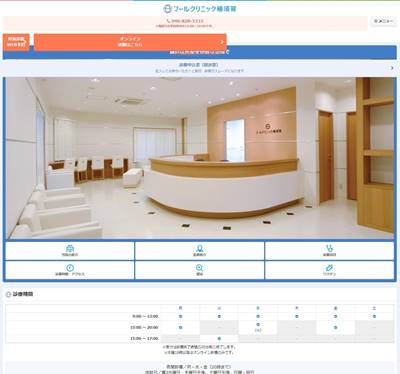Open the light blue application info row
400x374 pixels.
200,68
